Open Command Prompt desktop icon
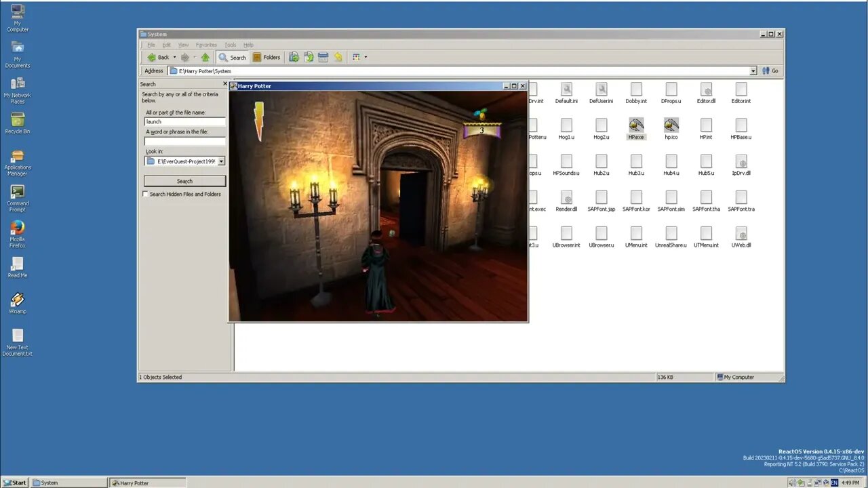 (x=18, y=199)
